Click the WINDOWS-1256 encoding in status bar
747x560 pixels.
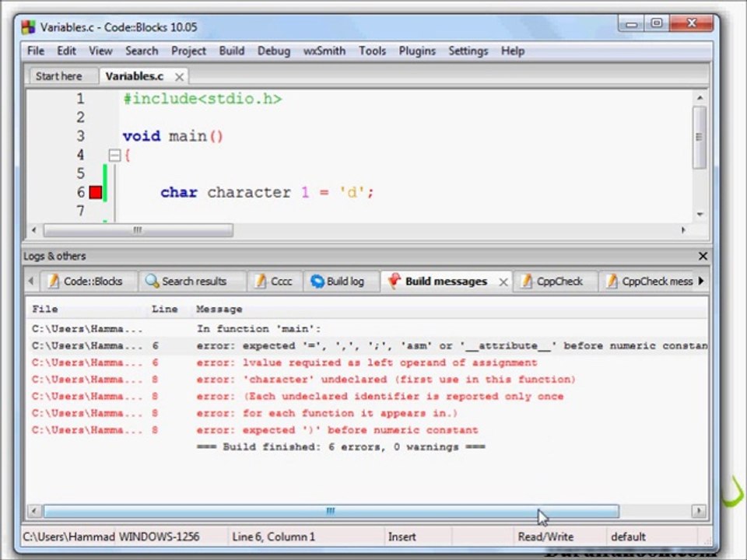(159, 537)
